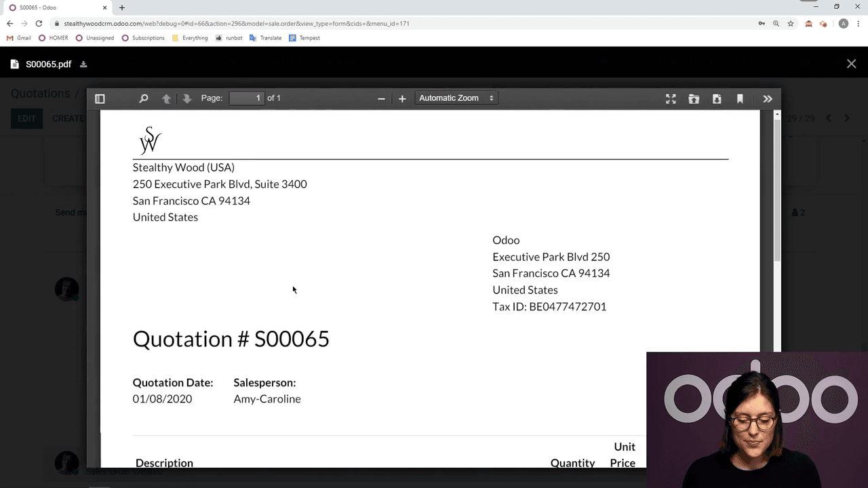Click the PDF open file icon
This screenshot has width=868, height=488.
click(x=694, y=99)
